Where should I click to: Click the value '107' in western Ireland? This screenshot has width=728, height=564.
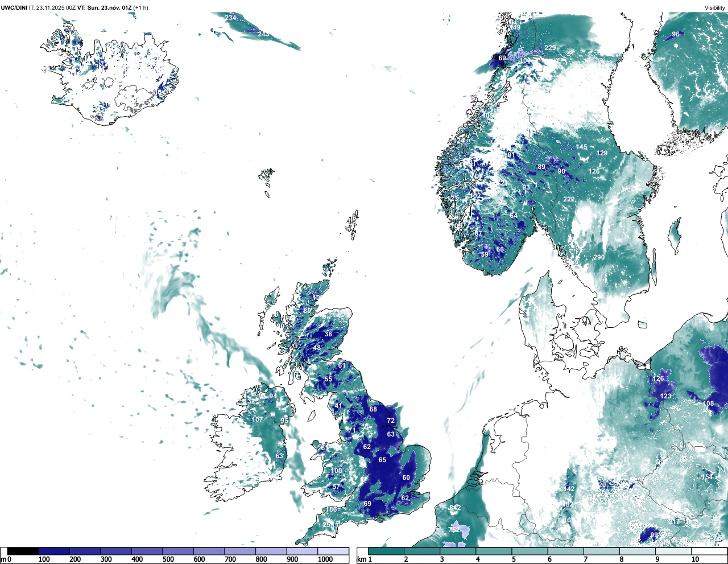258,419
